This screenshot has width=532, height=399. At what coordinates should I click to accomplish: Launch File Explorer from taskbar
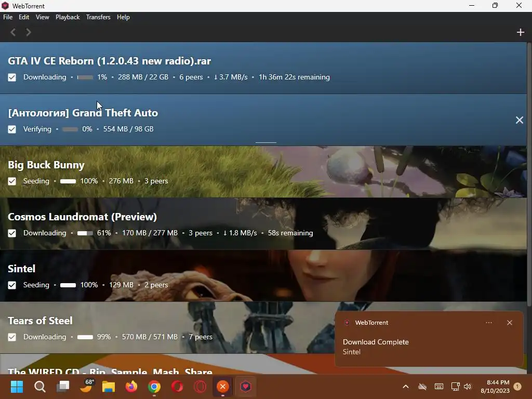coord(109,387)
